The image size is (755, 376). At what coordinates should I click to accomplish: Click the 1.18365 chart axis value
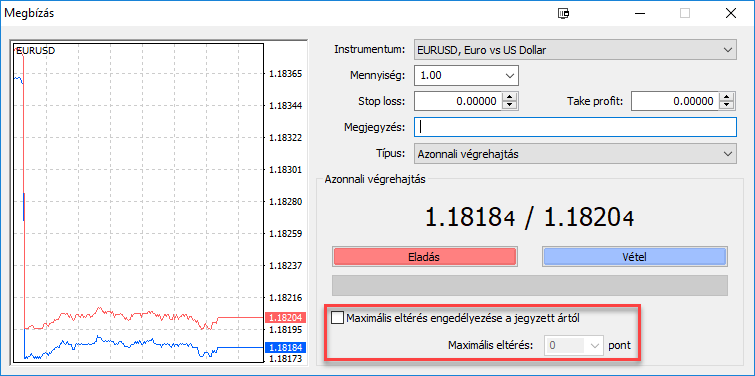tap(286, 74)
